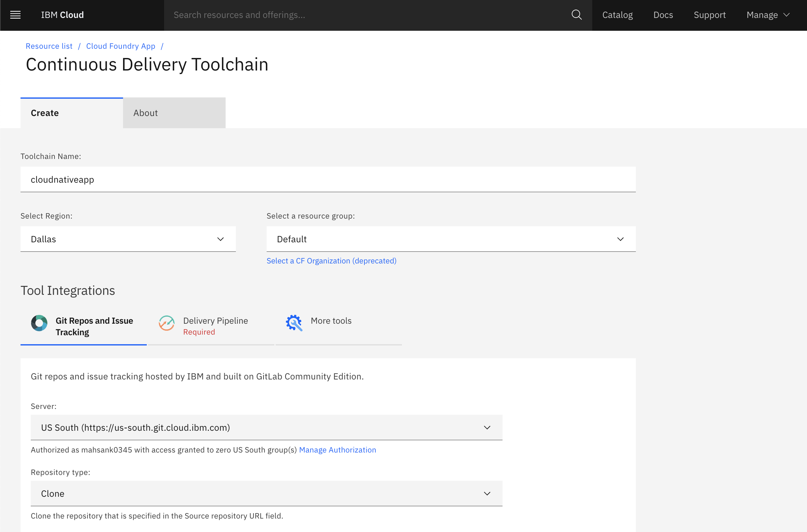Click the Toolchain Name input field

pos(328,179)
